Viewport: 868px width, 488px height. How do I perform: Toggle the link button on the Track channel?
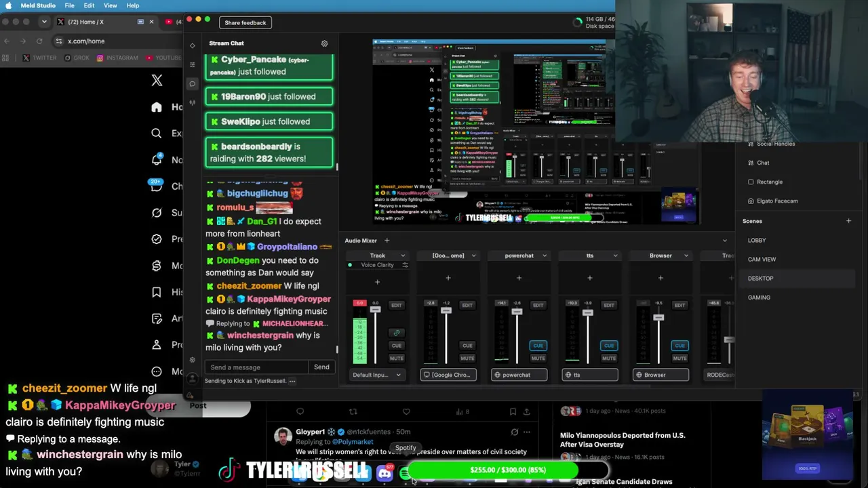[397, 333]
